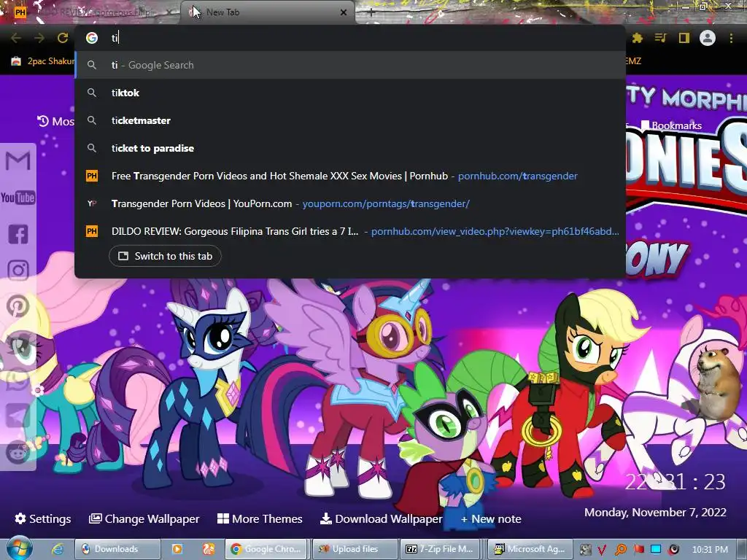Viewport: 747px width, 560px height.
Task: Click the 'Monday, November 7, 2022' date
Action: [655, 513]
